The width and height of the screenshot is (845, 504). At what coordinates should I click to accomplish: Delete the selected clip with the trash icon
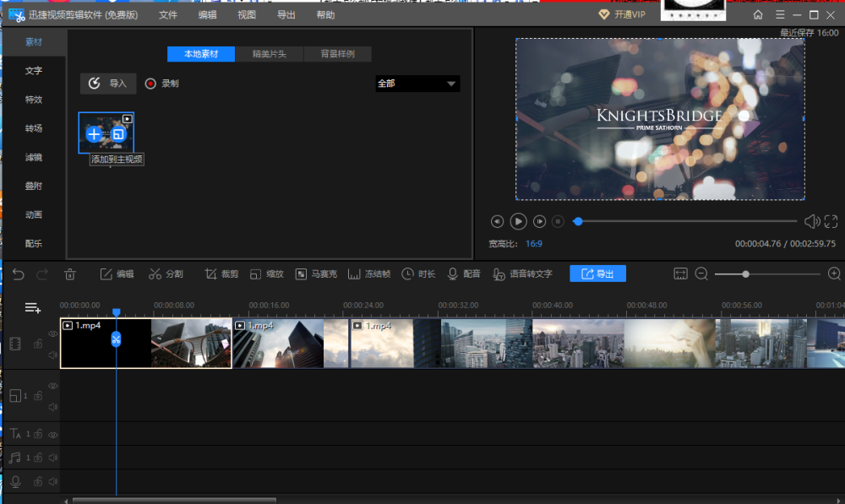(x=70, y=274)
